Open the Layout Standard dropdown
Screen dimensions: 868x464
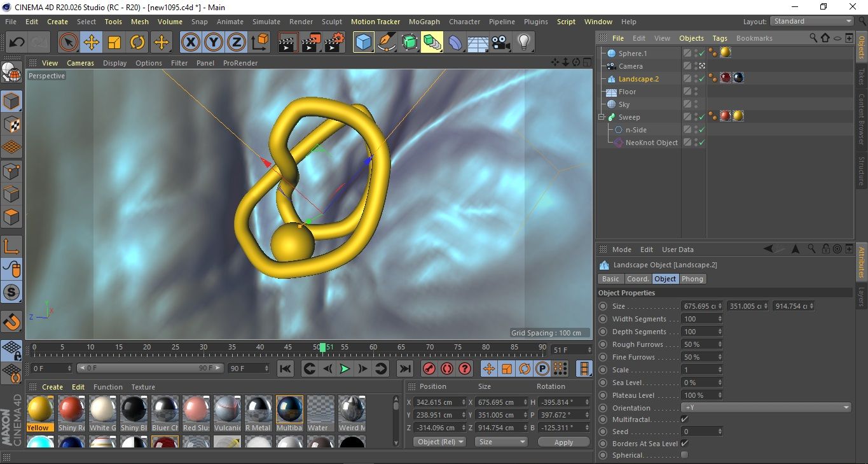tap(811, 21)
